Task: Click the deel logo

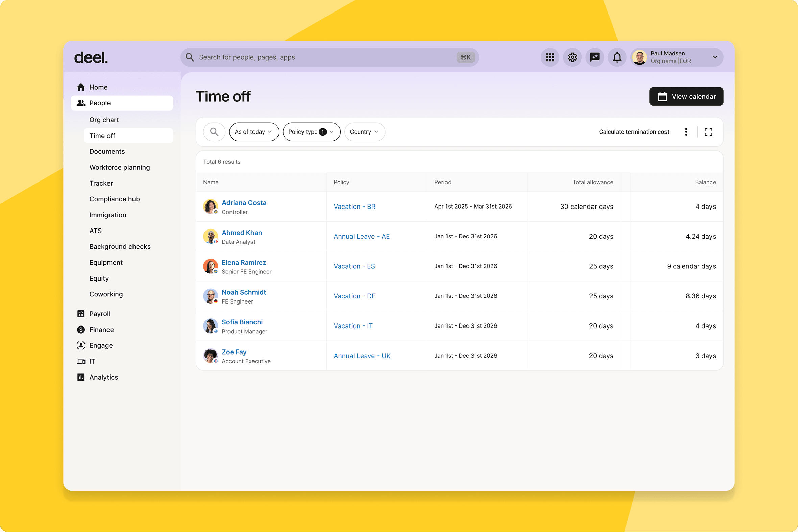Action: [91, 57]
